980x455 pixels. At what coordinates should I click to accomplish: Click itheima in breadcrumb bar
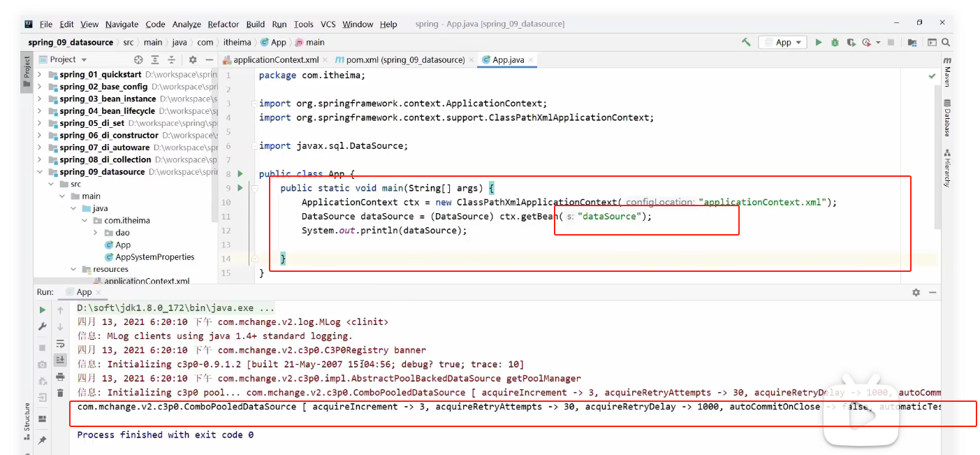tap(237, 42)
